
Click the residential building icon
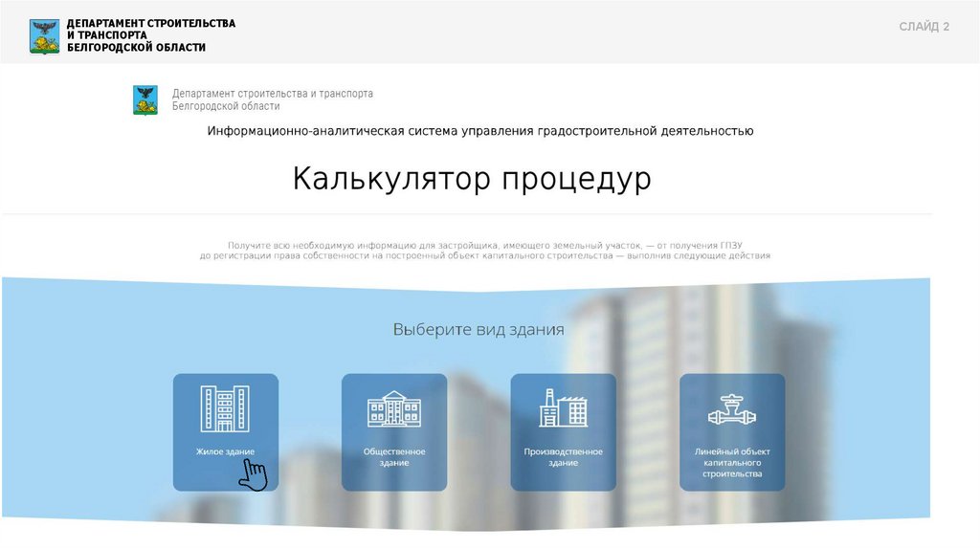[x=225, y=408]
